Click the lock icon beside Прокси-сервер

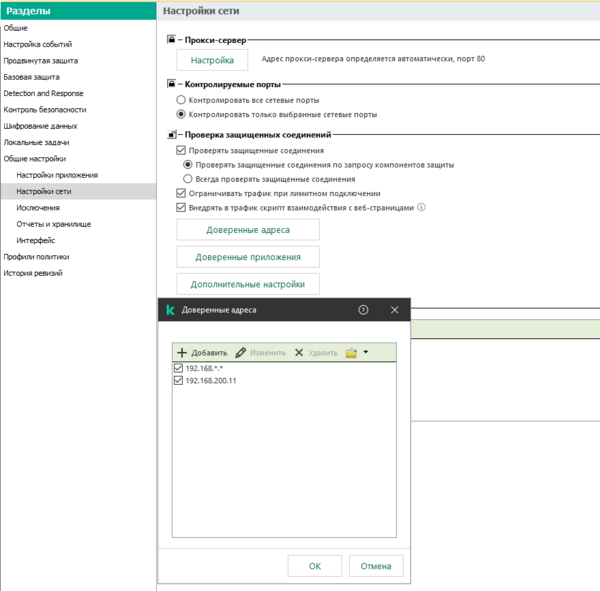(x=170, y=39)
